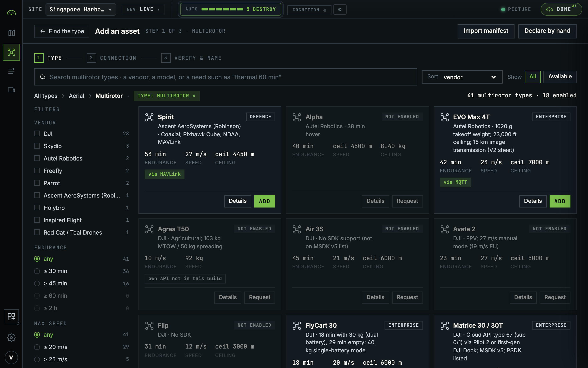
Task: Show All types filter tab
Action: 532,77
